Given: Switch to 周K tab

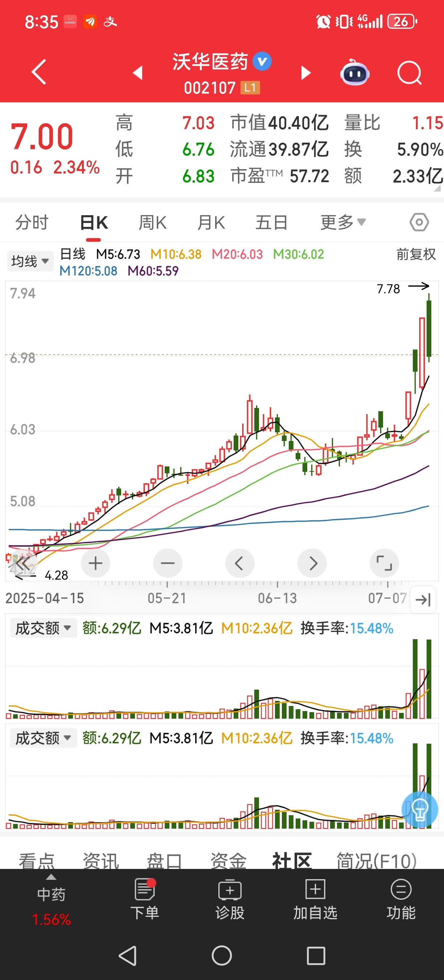Looking at the screenshot, I should coord(152,222).
